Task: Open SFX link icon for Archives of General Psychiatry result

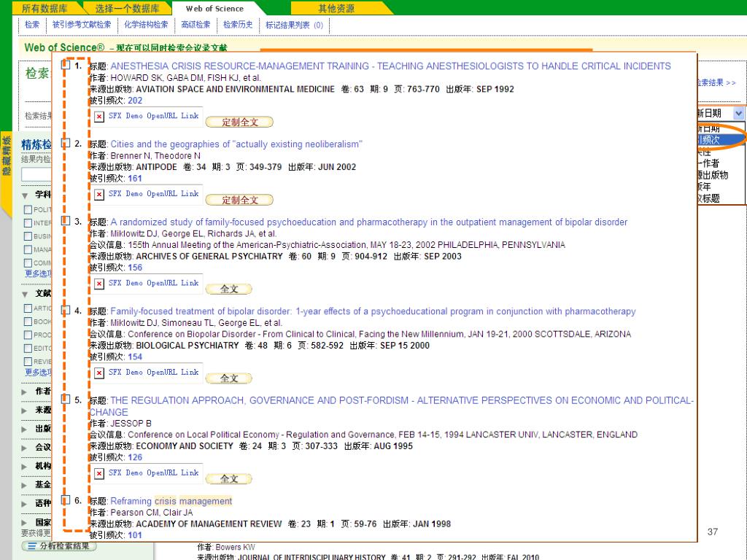Action: tap(99, 284)
